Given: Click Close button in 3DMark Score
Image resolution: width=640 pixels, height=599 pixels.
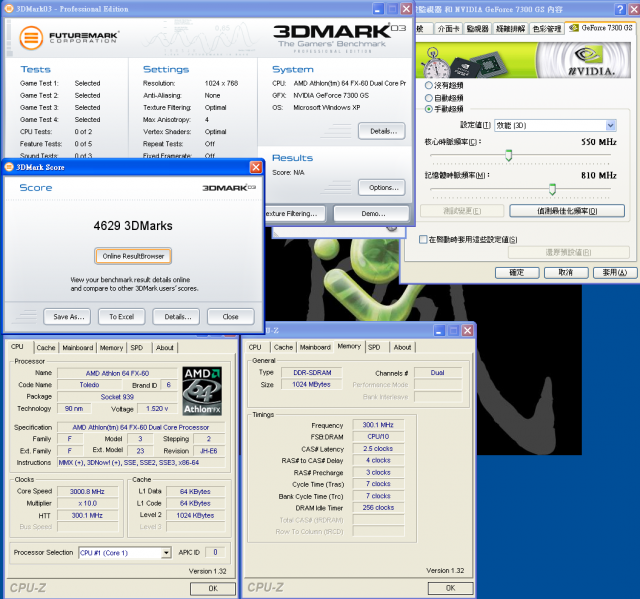Looking at the screenshot, I should pos(231,317).
